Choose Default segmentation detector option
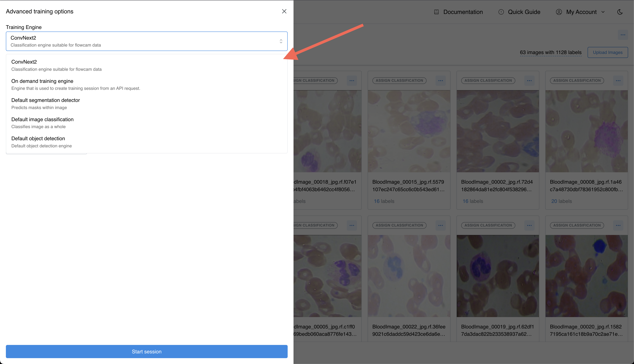 coord(147,104)
